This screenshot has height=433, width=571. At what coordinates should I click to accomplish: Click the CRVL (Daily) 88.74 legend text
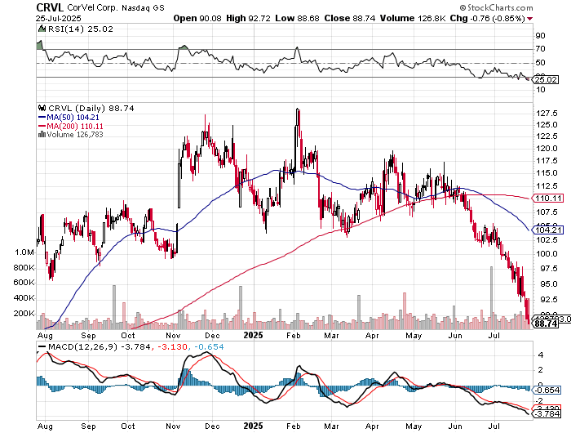(x=91, y=108)
